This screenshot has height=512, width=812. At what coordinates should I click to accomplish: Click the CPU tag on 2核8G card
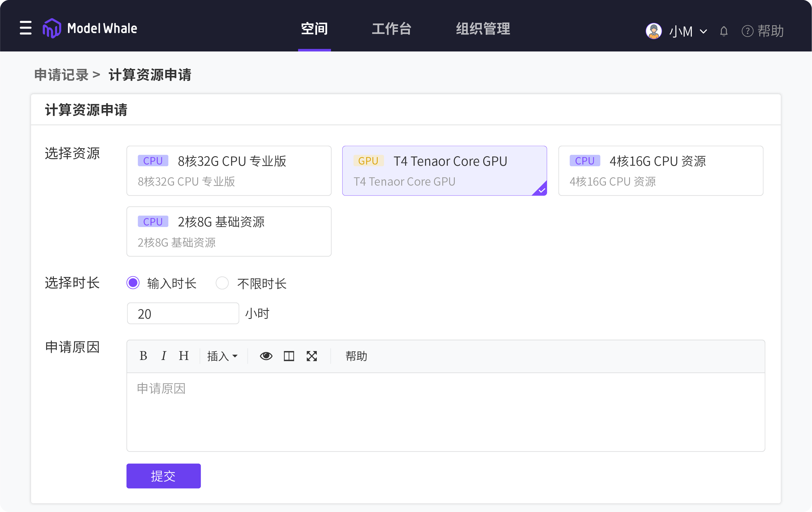tap(153, 222)
